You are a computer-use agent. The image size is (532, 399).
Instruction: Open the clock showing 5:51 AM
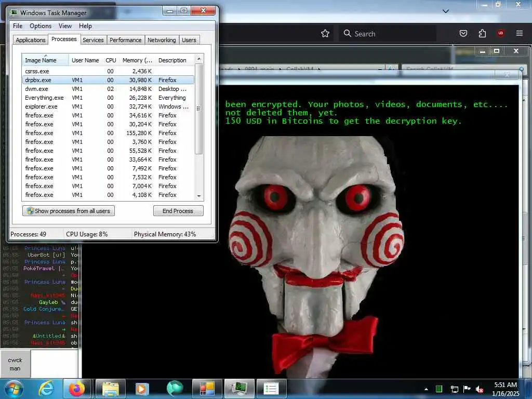506,389
